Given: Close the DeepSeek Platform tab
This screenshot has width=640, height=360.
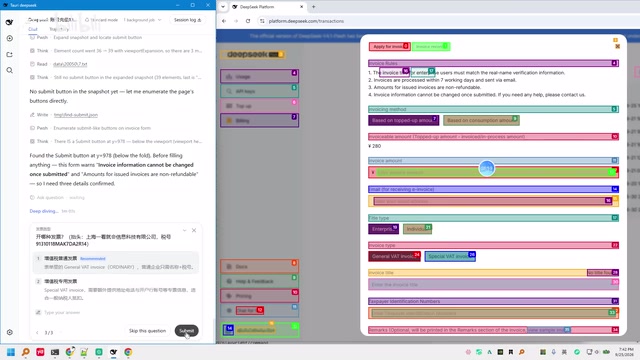Looking at the screenshot, I should (302, 7).
